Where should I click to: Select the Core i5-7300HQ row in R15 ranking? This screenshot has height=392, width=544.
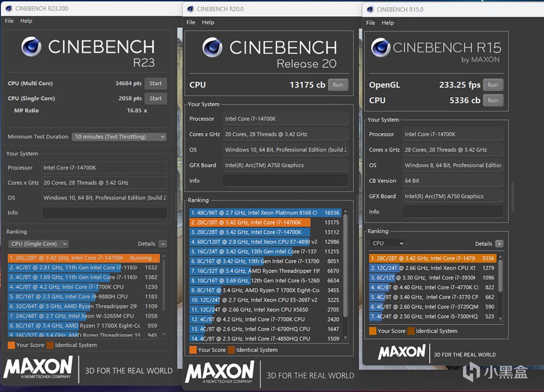[433, 316]
